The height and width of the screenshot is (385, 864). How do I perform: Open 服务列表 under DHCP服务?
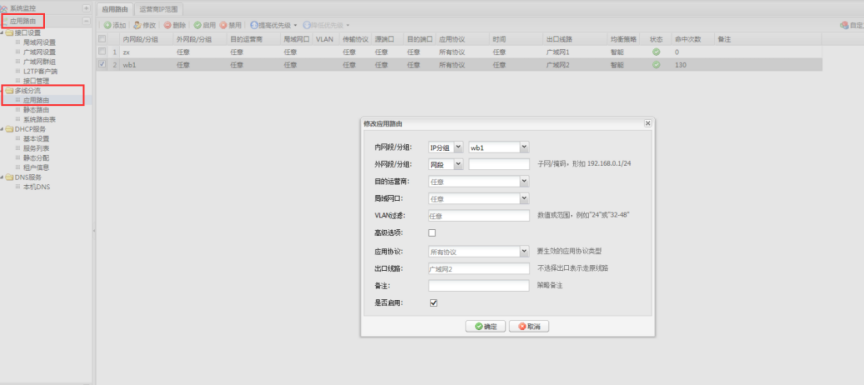tap(36, 148)
